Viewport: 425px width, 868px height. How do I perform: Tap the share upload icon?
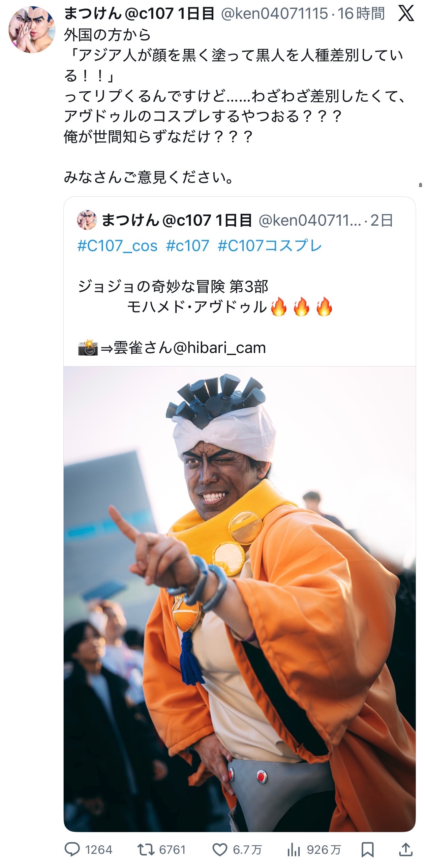click(406, 850)
